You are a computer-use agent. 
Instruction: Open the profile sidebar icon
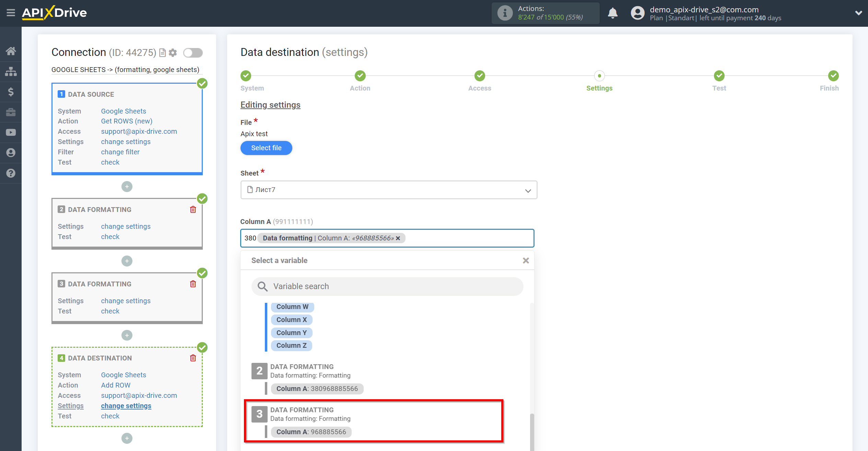[x=11, y=153]
